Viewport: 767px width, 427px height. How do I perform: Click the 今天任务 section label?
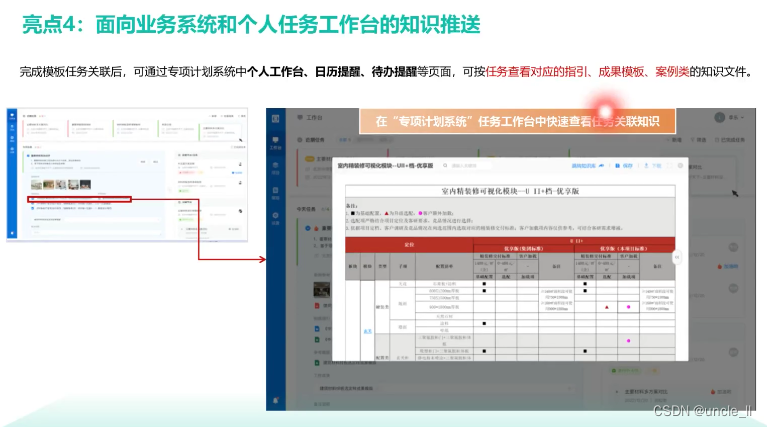[x=306, y=209]
